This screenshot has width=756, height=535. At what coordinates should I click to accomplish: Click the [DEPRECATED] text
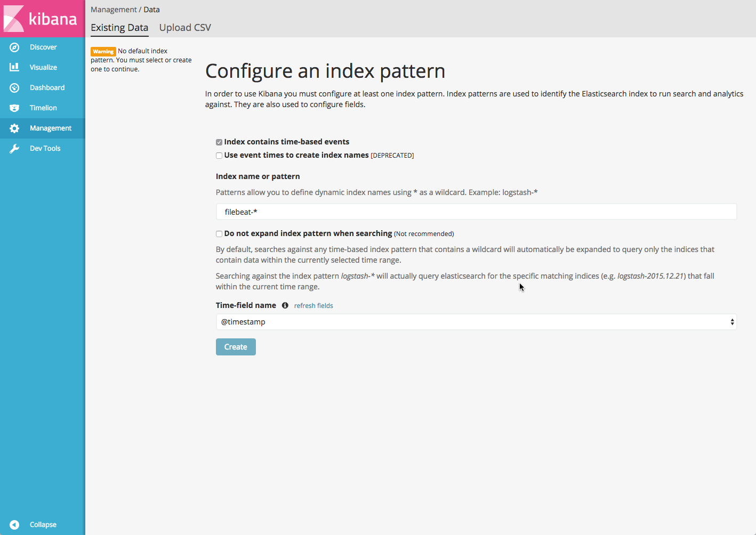(x=392, y=156)
